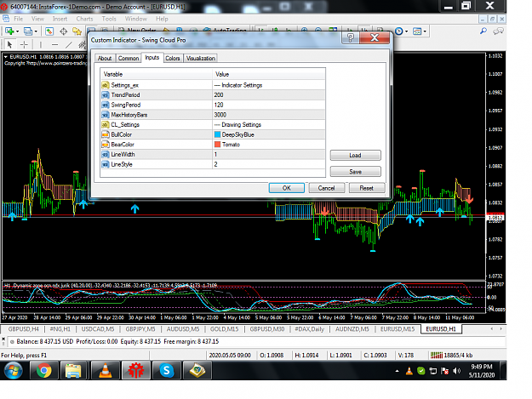
Task: Show hidden tray icons arrow
Action: tap(397, 371)
